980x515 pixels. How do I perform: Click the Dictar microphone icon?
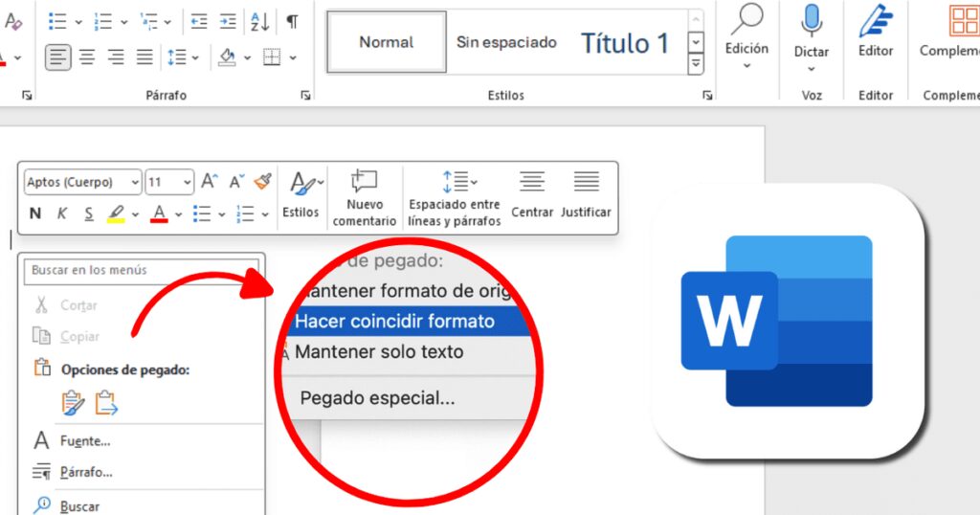click(812, 20)
